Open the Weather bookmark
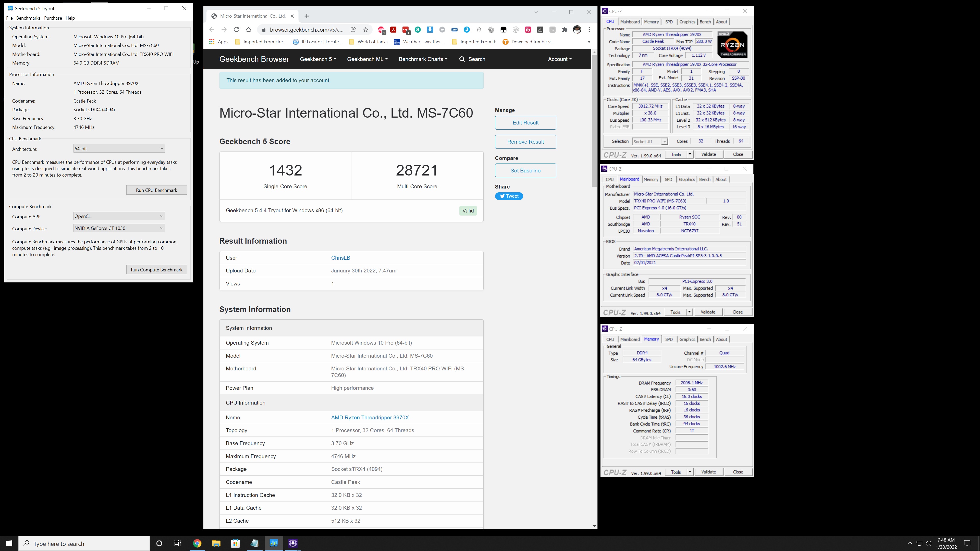 coord(419,42)
